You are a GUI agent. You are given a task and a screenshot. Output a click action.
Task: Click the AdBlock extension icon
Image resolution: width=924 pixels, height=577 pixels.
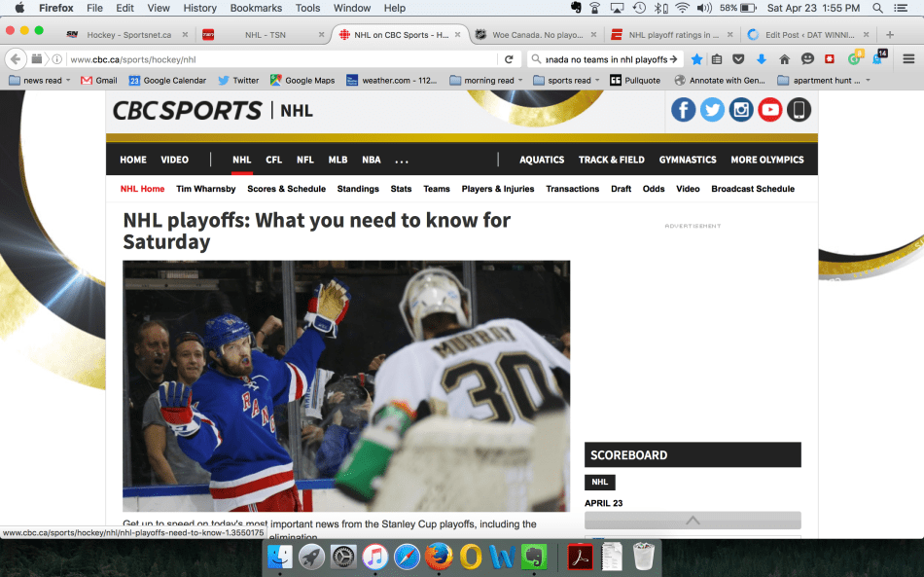coord(830,58)
